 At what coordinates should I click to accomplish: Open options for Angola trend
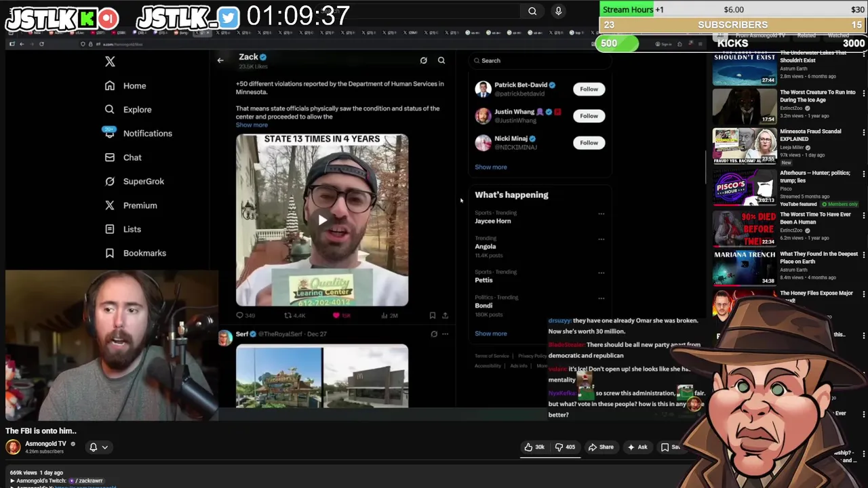pyautogui.click(x=601, y=239)
